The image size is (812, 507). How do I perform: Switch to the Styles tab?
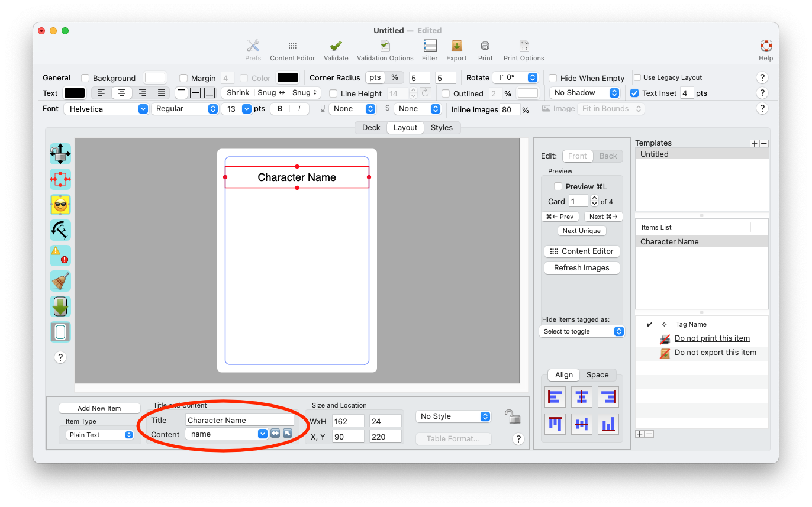tap(442, 128)
